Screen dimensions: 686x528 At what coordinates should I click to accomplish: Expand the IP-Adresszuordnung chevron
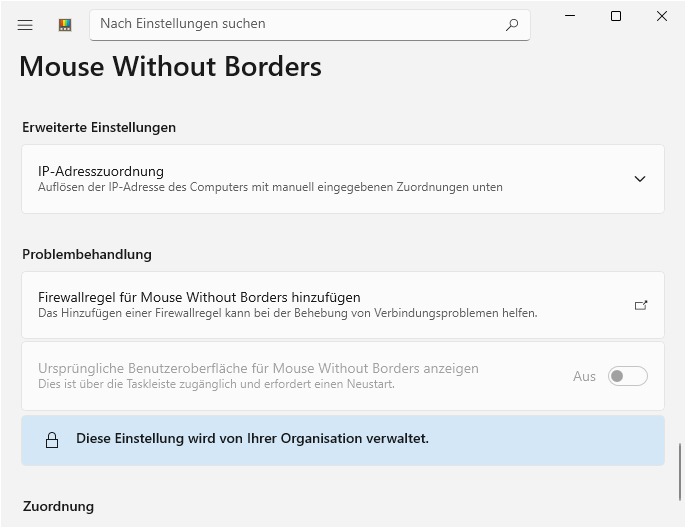pos(640,179)
